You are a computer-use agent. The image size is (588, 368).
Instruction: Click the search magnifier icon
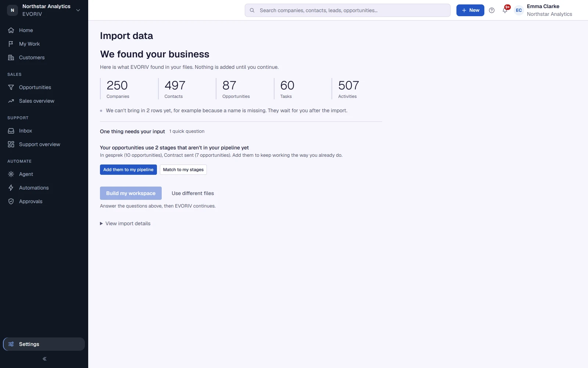tap(252, 10)
